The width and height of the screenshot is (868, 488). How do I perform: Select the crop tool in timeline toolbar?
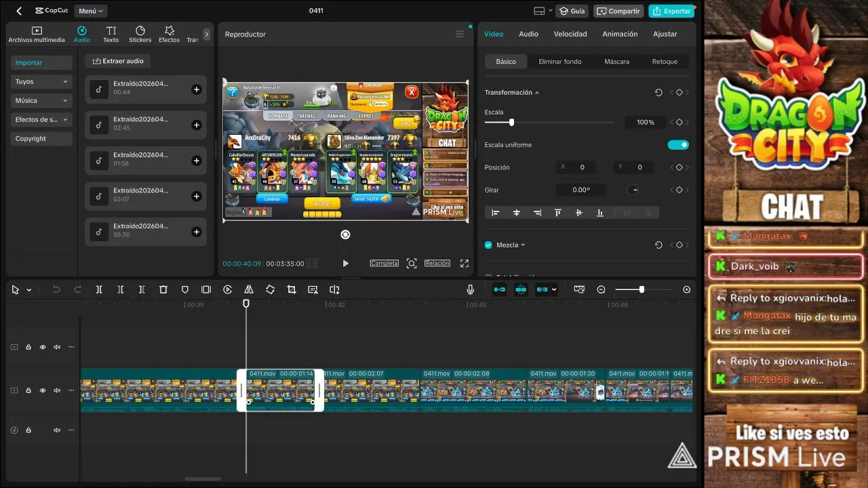(292, 289)
